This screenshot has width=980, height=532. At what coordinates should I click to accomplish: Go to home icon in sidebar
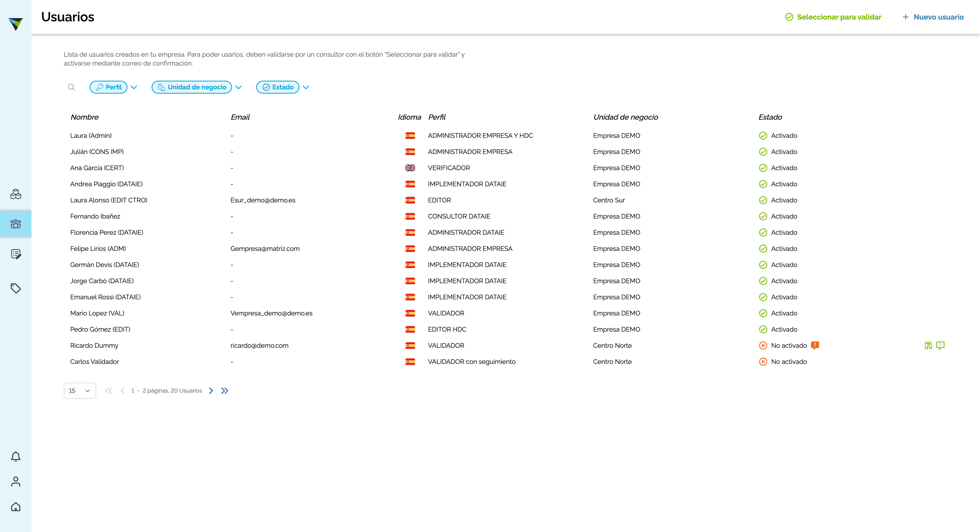coord(16,506)
